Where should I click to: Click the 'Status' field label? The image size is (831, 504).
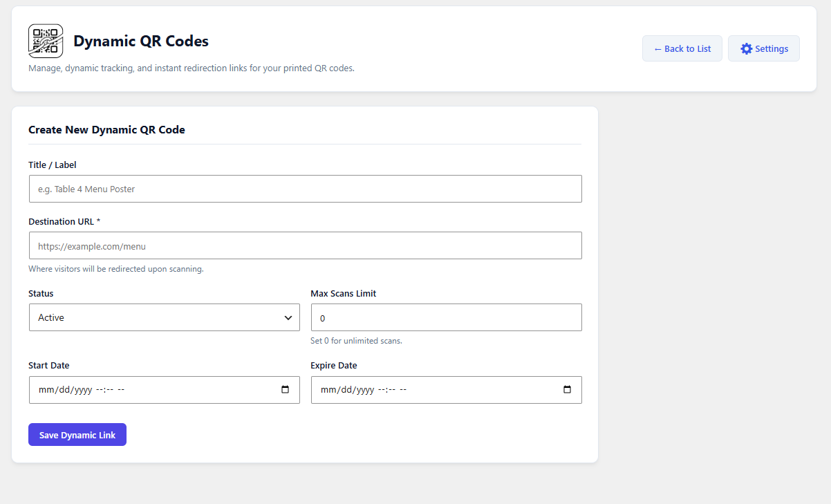pyautogui.click(x=41, y=293)
